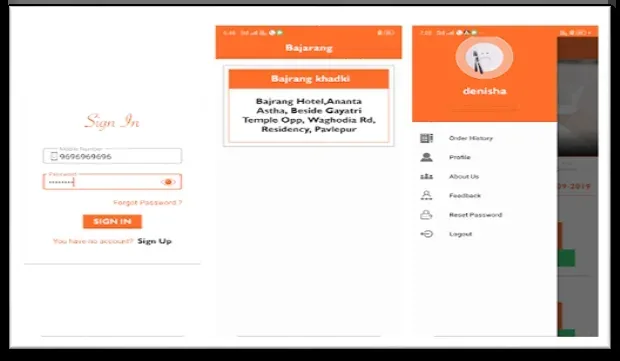Click the Sign In heading text
This screenshot has width=620, height=361.
tap(112, 121)
